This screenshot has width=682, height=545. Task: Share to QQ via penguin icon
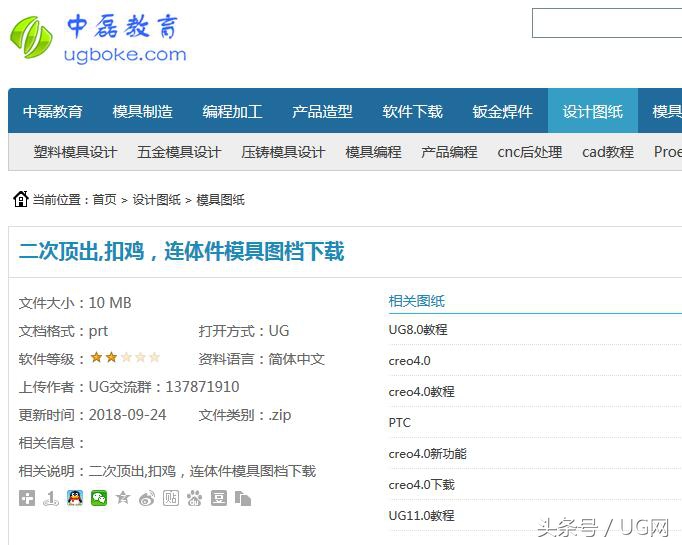tap(75, 498)
